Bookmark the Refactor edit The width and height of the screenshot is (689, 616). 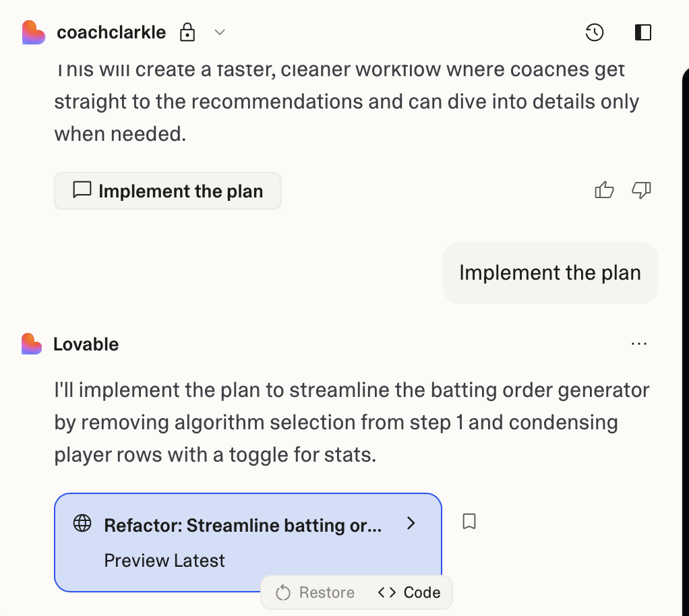[x=469, y=521]
